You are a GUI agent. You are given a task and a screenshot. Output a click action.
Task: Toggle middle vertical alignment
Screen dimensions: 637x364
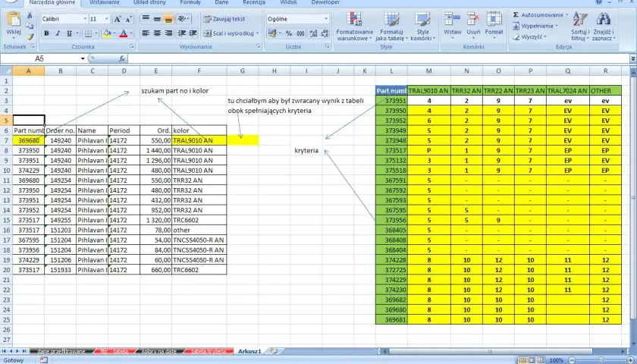[x=157, y=19]
